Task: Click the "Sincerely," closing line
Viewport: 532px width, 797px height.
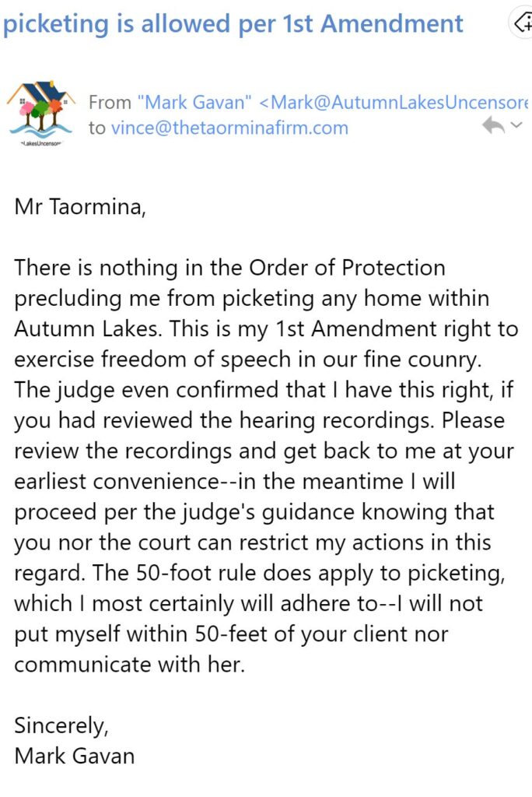Action: pyautogui.click(x=62, y=725)
